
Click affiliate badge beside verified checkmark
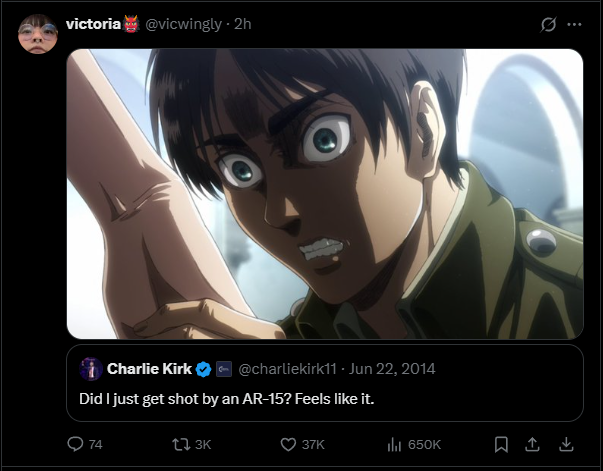(224, 369)
